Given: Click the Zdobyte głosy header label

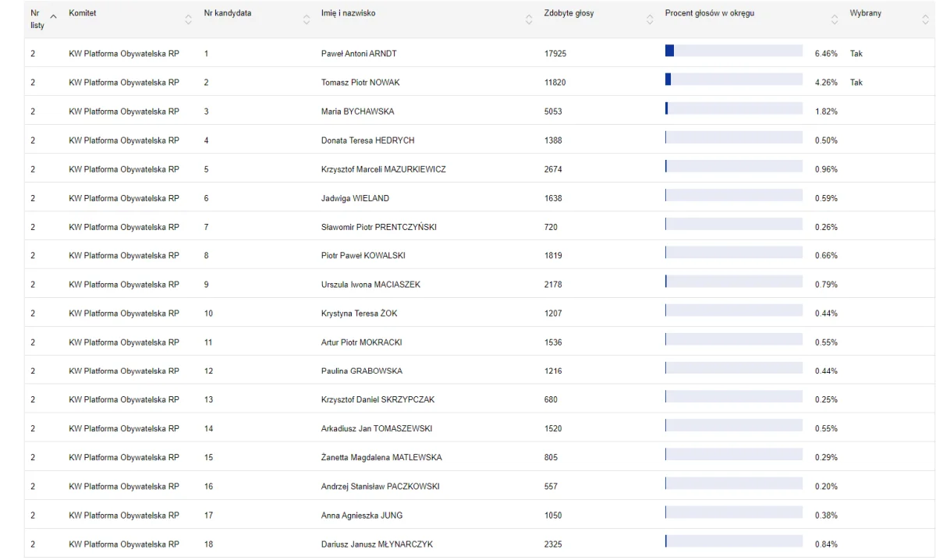Looking at the screenshot, I should pos(569,13).
